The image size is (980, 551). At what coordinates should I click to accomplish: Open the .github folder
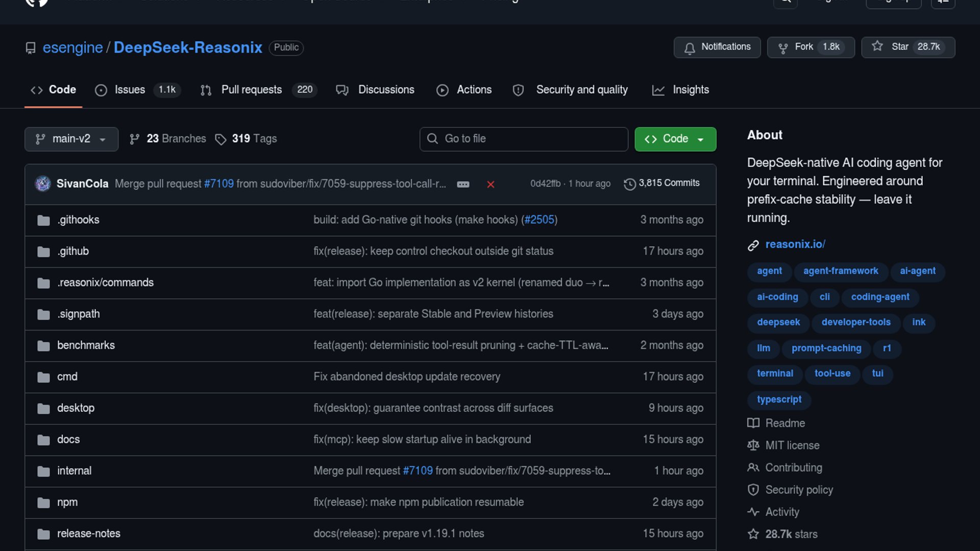(x=73, y=251)
